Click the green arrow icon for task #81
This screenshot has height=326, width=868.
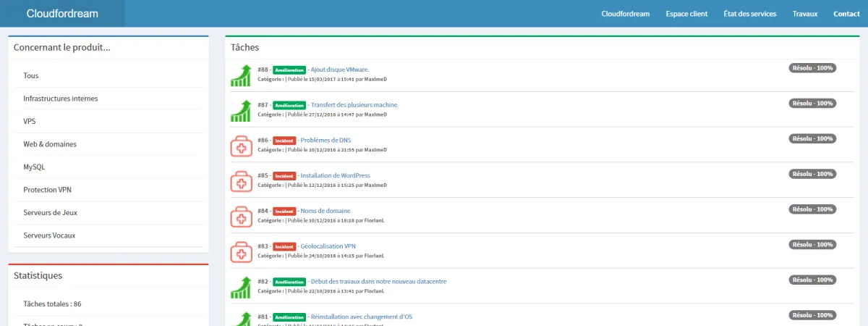click(241, 319)
